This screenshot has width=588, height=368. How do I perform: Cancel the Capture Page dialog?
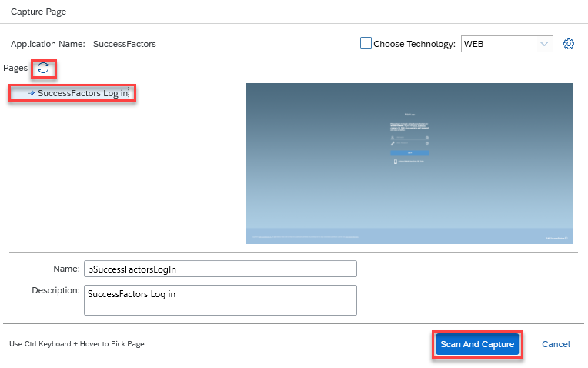[x=556, y=344]
